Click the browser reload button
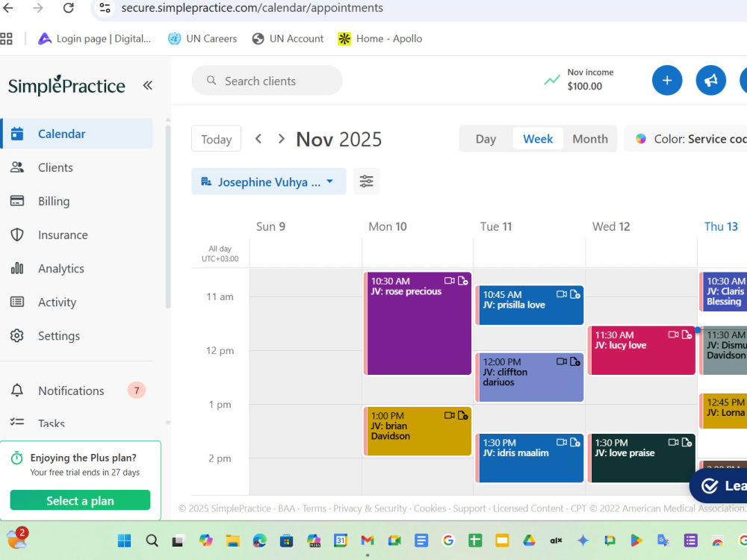The width and height of the screenshot is (747, 560). click(x=69, y=7)
